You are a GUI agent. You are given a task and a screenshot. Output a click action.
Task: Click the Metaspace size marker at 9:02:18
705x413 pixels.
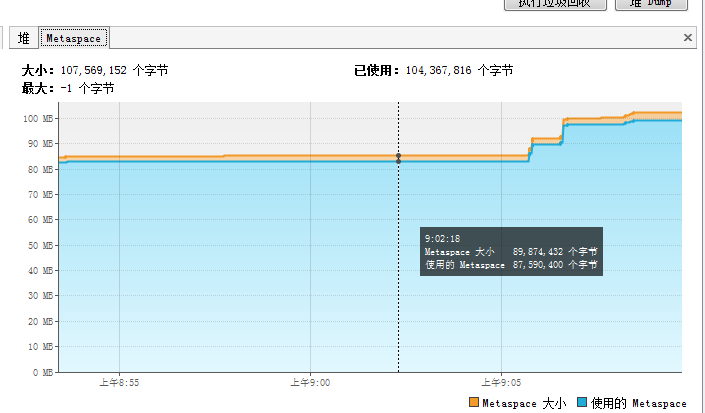[398, 156]
